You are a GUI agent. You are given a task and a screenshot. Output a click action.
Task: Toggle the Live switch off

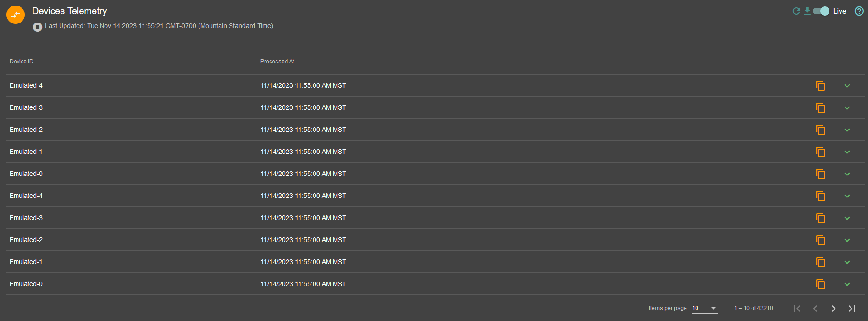[821, 11]
